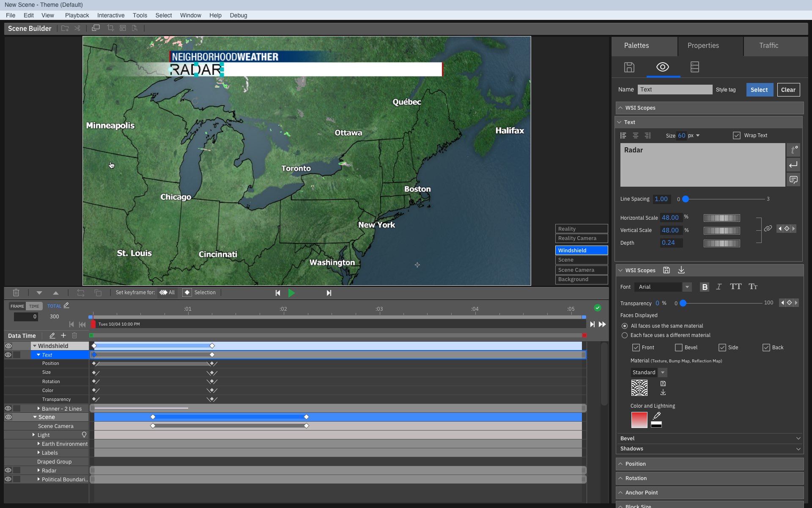
Task: Open the Playback menu
Action: [77, 15]
